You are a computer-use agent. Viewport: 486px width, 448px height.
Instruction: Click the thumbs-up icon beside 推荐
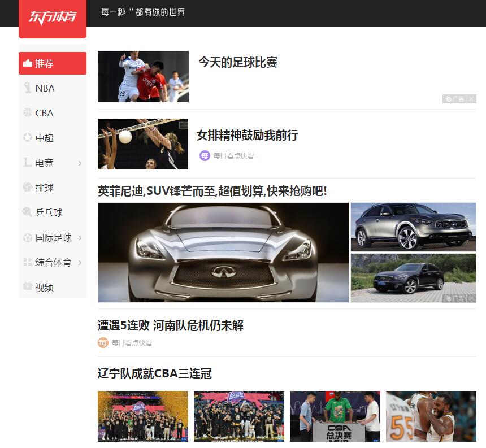pos(28,63)
